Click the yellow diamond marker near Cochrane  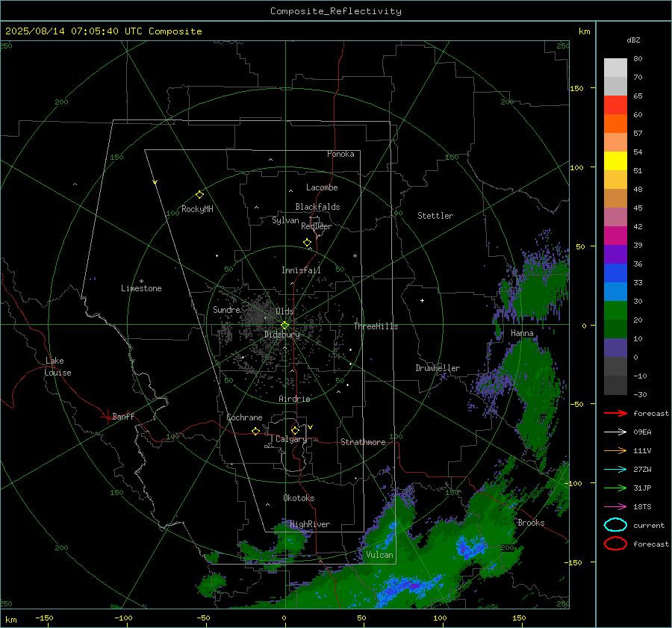255,431
